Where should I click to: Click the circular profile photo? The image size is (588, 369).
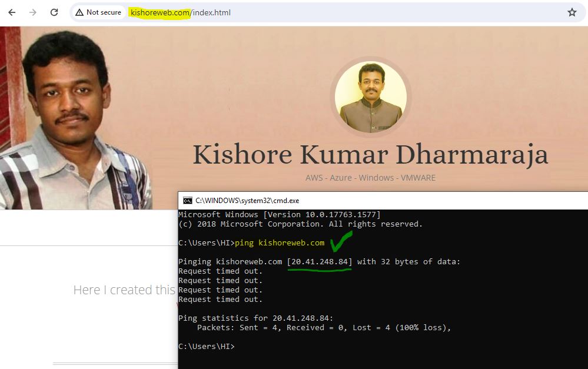(x=370, y=97)
